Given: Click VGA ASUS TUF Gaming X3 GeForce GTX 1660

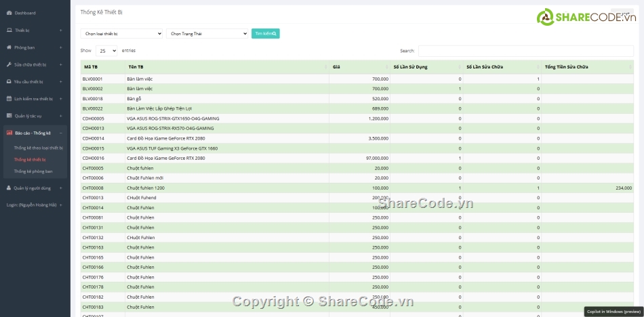Looking at the screenshot, I should point(172,148).
